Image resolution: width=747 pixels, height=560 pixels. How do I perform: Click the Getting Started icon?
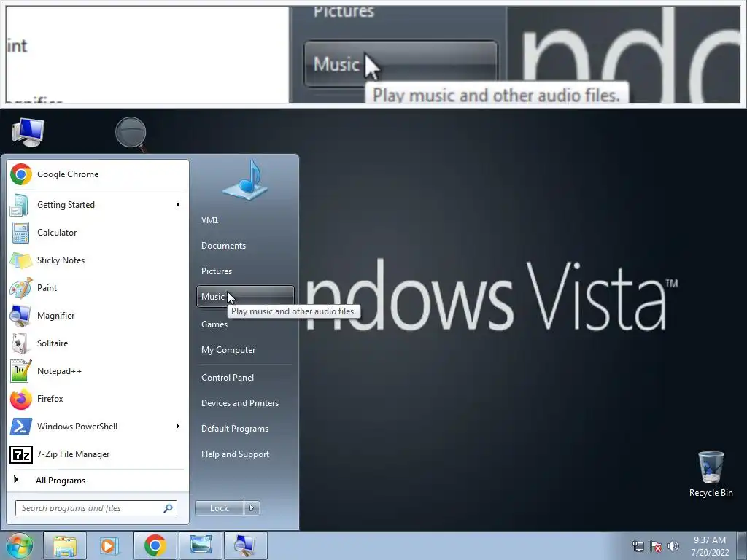[20, 205]
